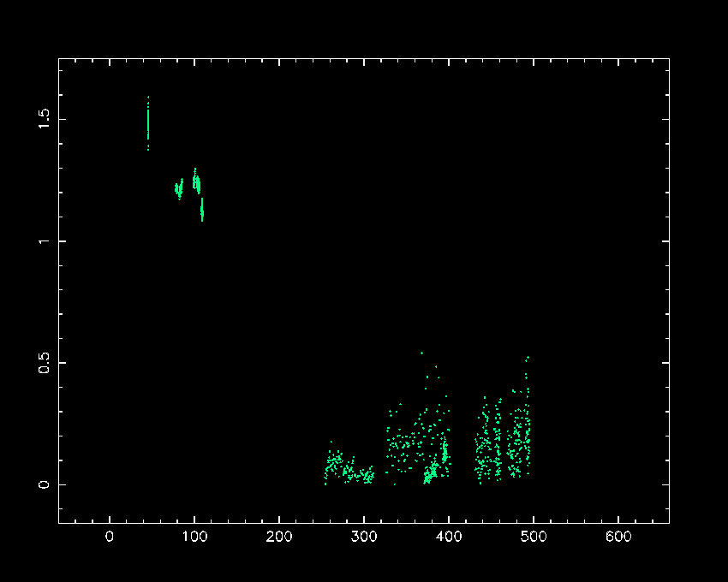Click the x-axis label 200
The image size is (728, 582).
point(279,537)
